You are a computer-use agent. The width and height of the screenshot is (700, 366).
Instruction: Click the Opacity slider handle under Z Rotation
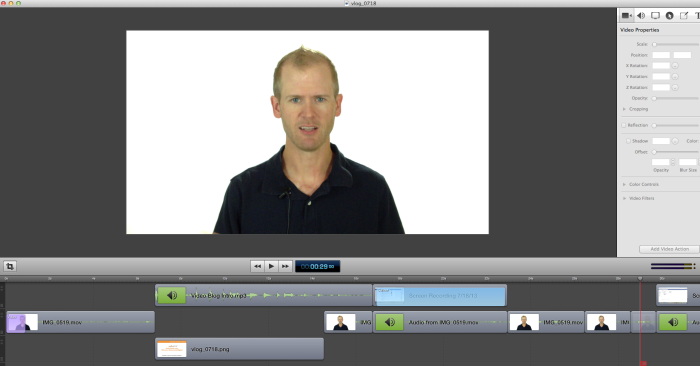click(x=654, y=98)
